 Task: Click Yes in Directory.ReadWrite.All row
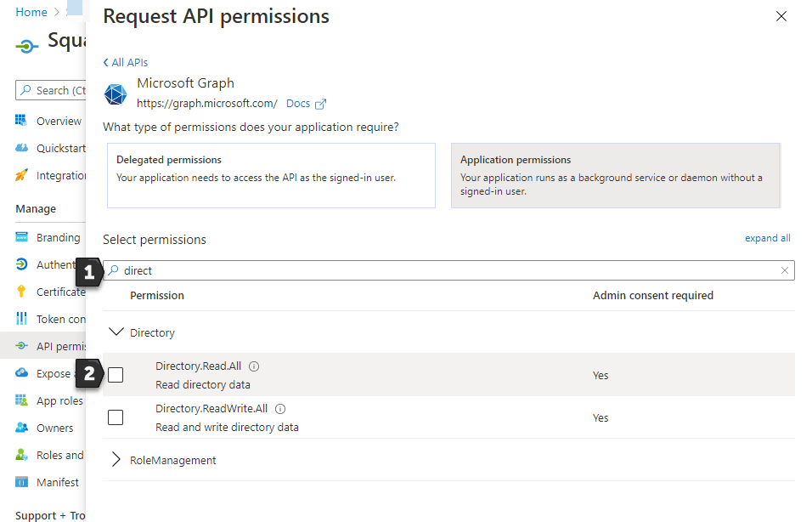[x=601, y=417]
